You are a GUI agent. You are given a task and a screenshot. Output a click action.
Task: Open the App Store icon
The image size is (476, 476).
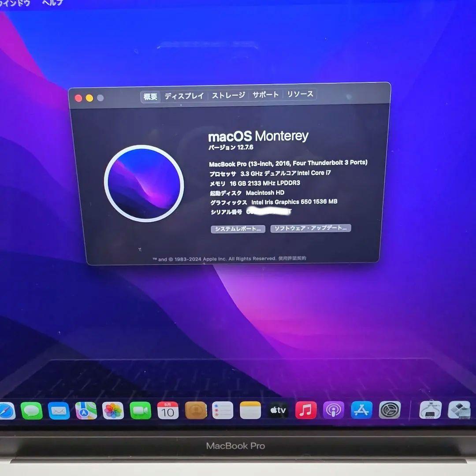361,410
